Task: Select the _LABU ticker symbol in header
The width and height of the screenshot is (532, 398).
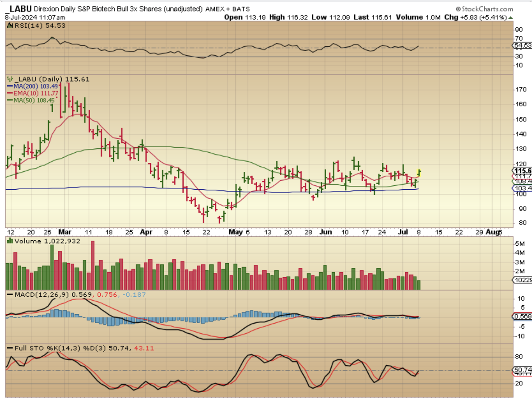Action: click(17, 9)
